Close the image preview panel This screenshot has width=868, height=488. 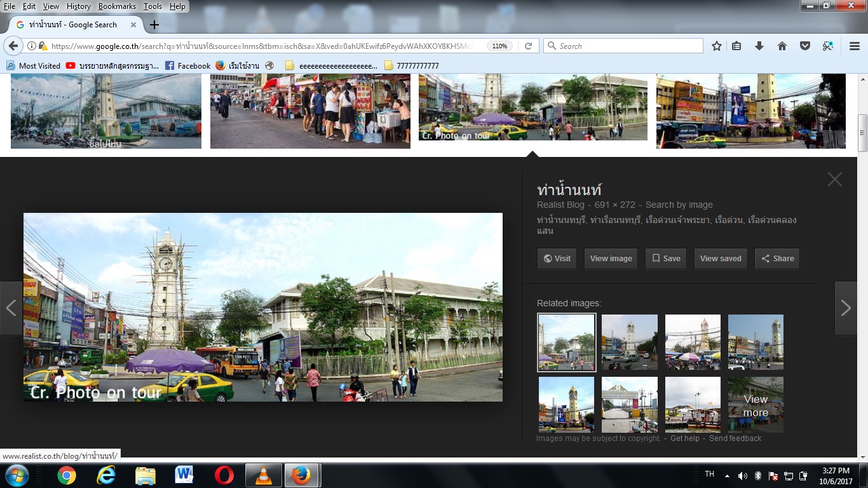(x=834, y=180)
